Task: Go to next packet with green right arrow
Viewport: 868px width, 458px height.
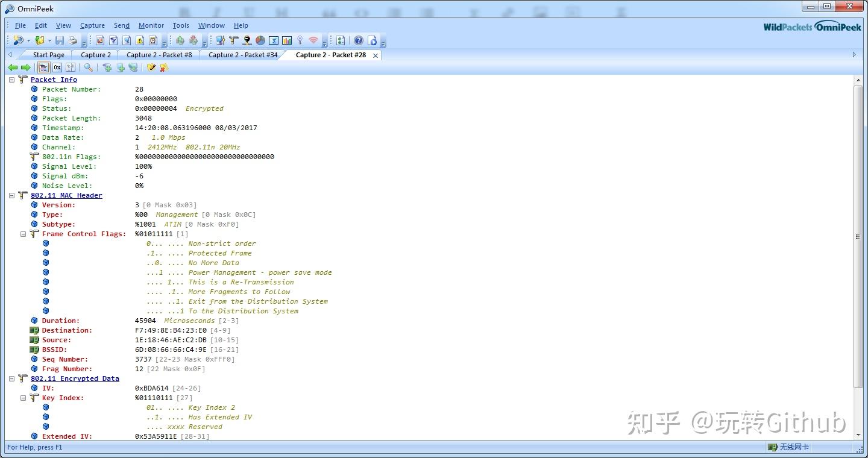Action: tap(26, 67)
